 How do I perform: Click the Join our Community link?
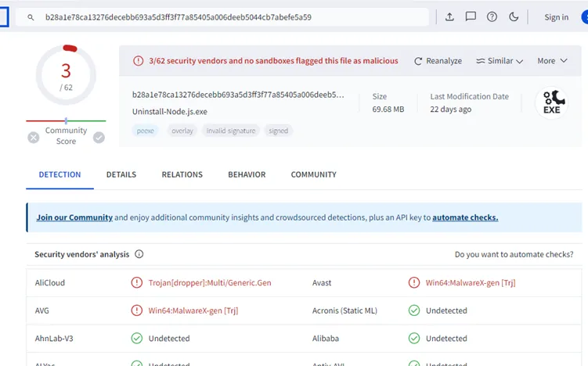74,217
